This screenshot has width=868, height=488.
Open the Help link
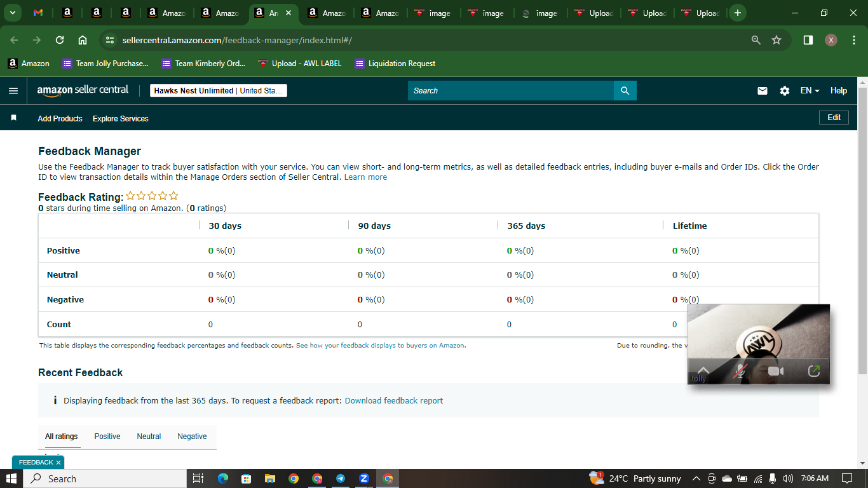[x=839, y=91]
